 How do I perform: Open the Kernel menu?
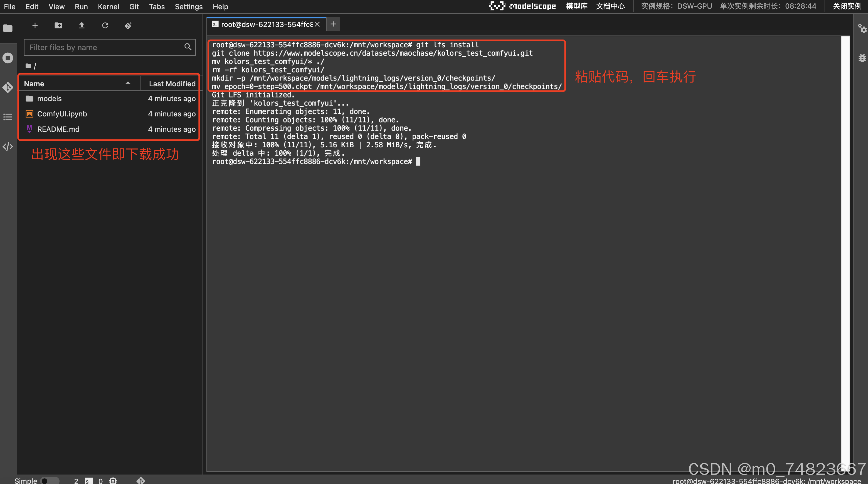[108, 6]
